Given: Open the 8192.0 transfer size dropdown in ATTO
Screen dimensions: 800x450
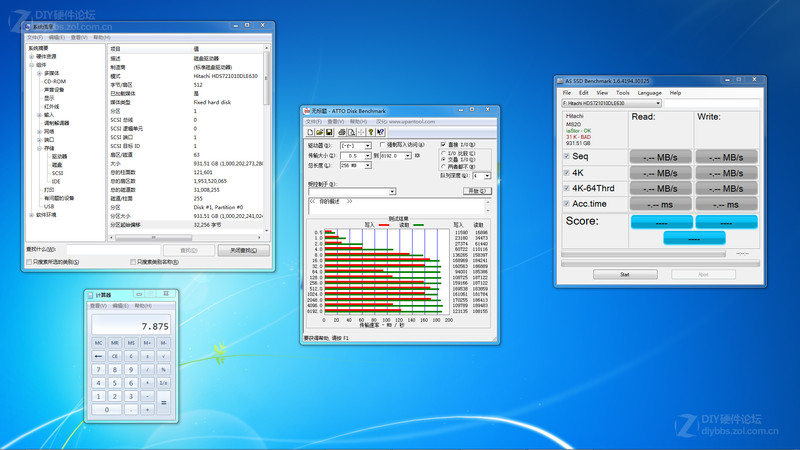Looking at the screenshot, I should [408, 156].
